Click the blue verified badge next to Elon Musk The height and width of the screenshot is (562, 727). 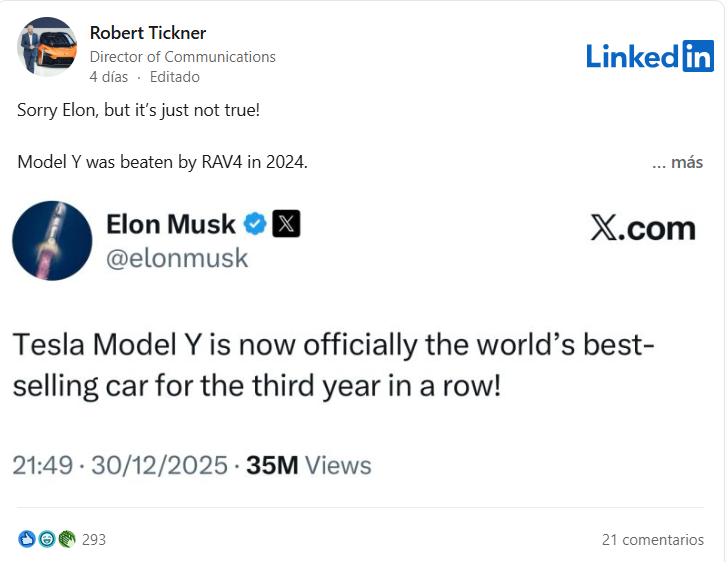pos(255,224)
